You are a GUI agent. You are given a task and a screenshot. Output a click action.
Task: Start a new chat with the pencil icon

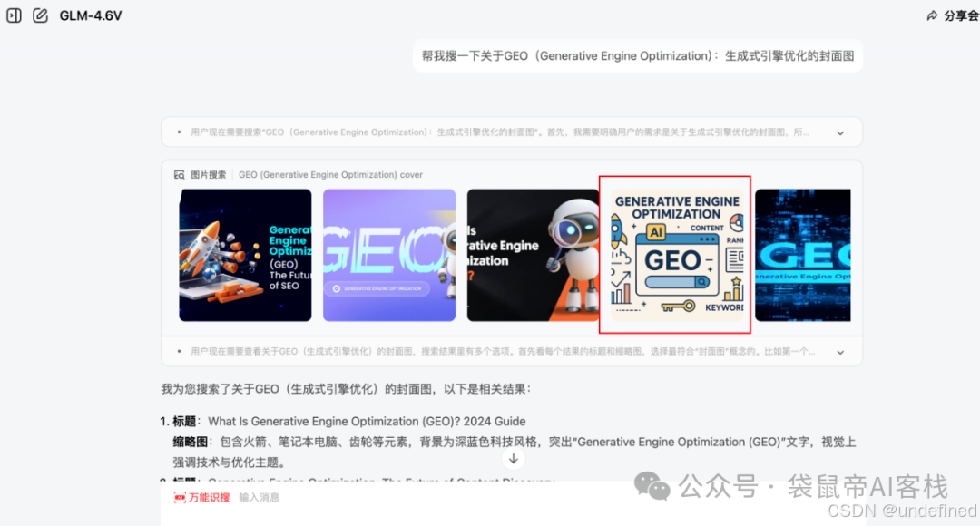coord(39,15)
